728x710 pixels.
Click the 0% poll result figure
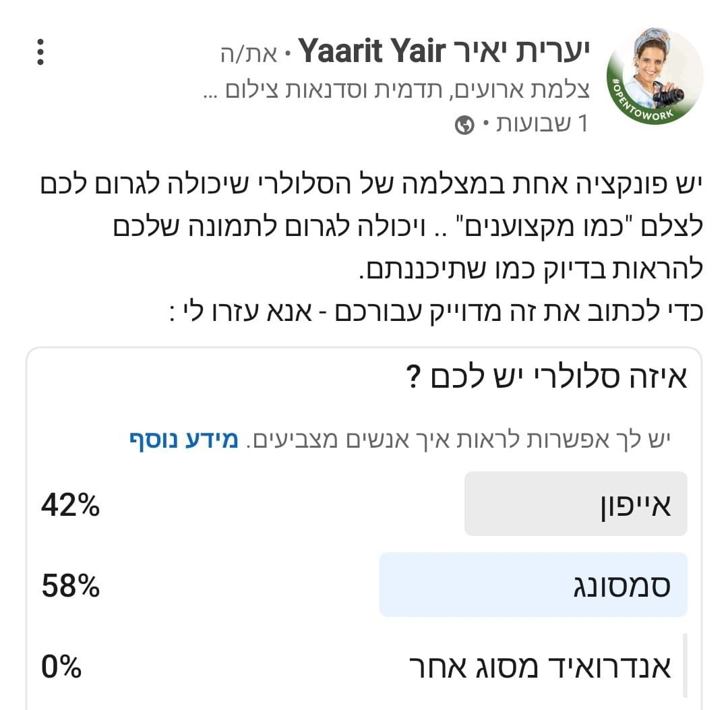(61, 668)
